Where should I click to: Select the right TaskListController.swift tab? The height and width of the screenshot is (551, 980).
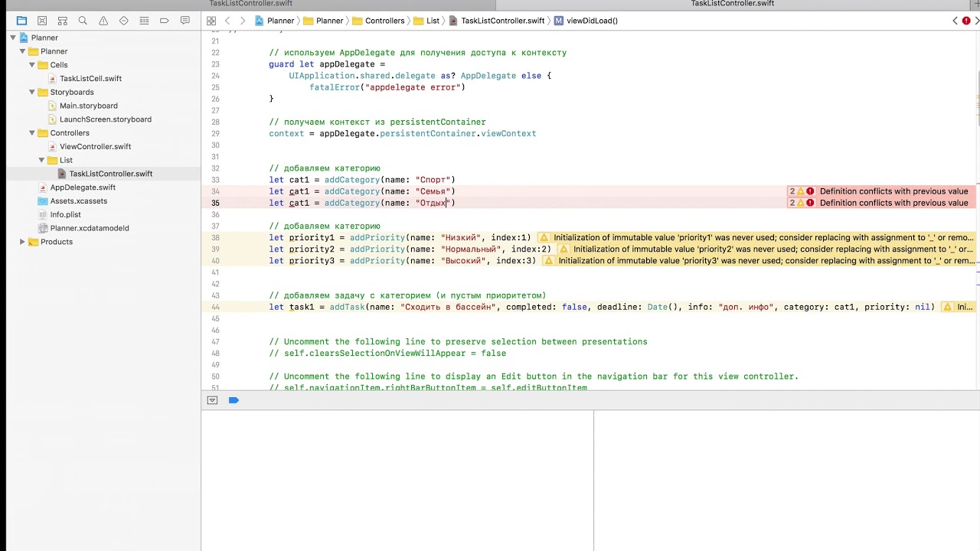click(733, 4)
